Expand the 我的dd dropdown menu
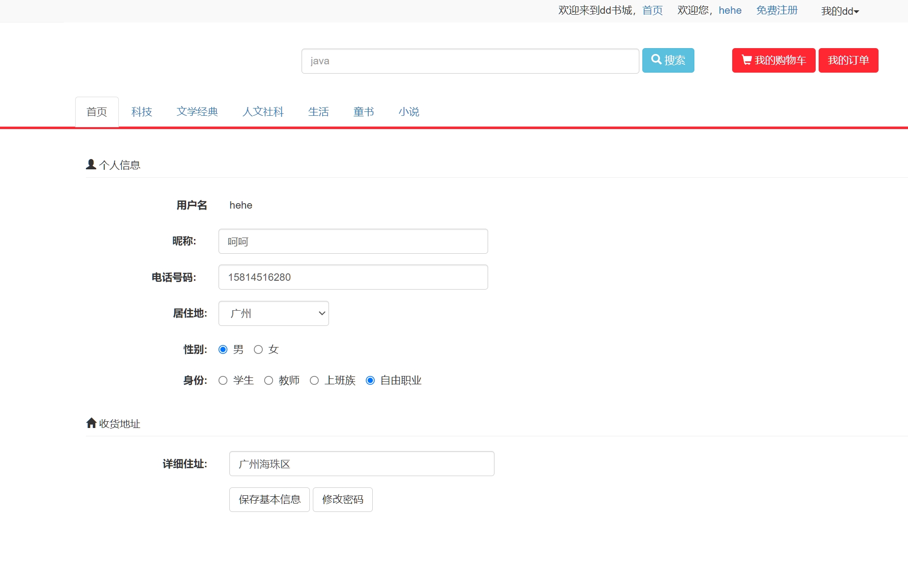The width and height of the screenshot is (908, 588). coord(840,11)
